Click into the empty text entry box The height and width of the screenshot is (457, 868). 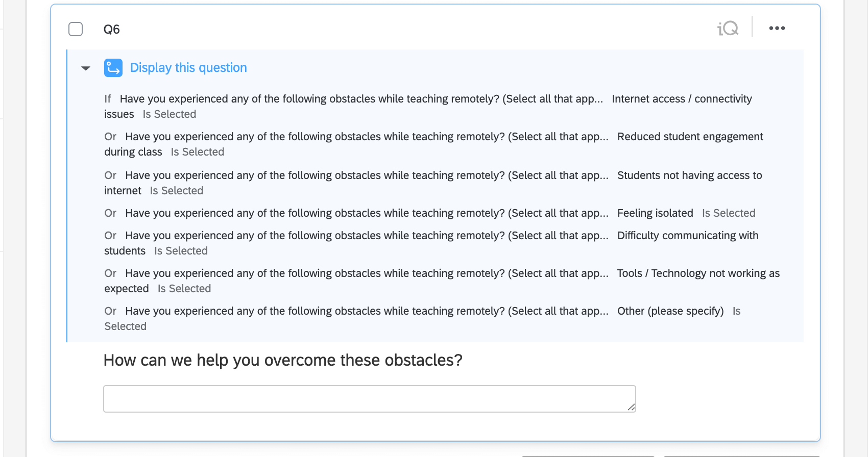click(x=369, y=399)
